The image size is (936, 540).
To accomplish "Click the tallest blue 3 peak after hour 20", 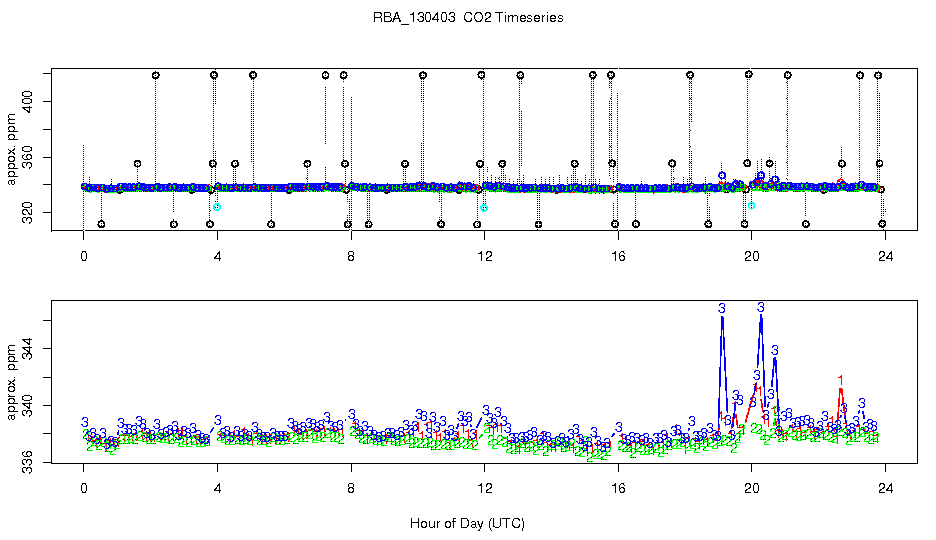I will coord(760,307).
